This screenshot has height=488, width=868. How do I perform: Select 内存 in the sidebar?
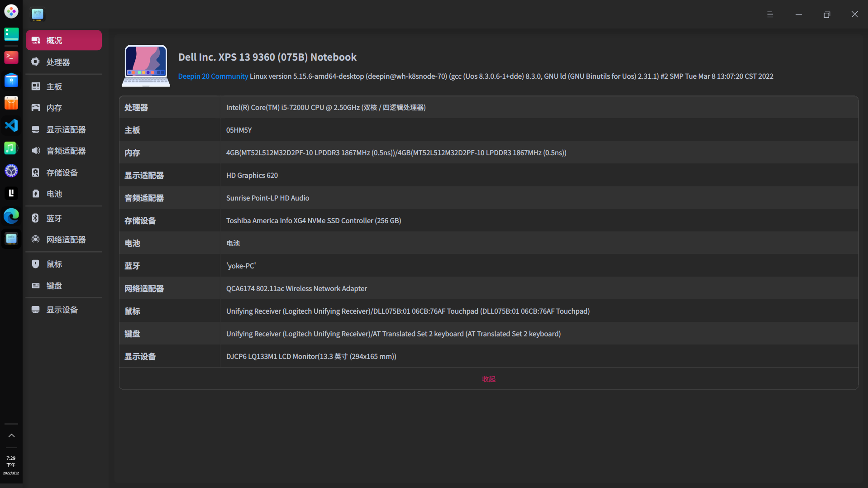[64, 108]
